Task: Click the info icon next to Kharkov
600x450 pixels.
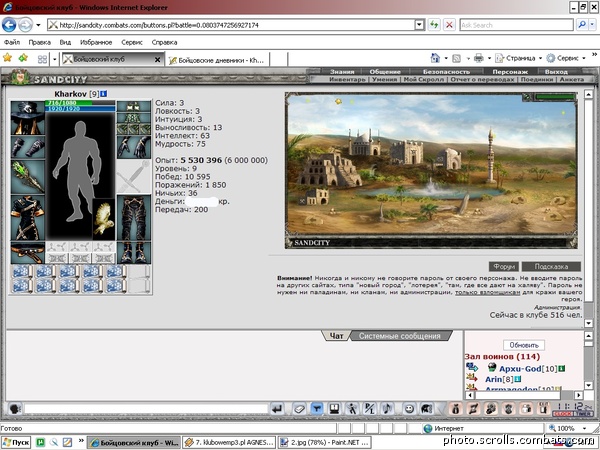Action: coord(104,94)
